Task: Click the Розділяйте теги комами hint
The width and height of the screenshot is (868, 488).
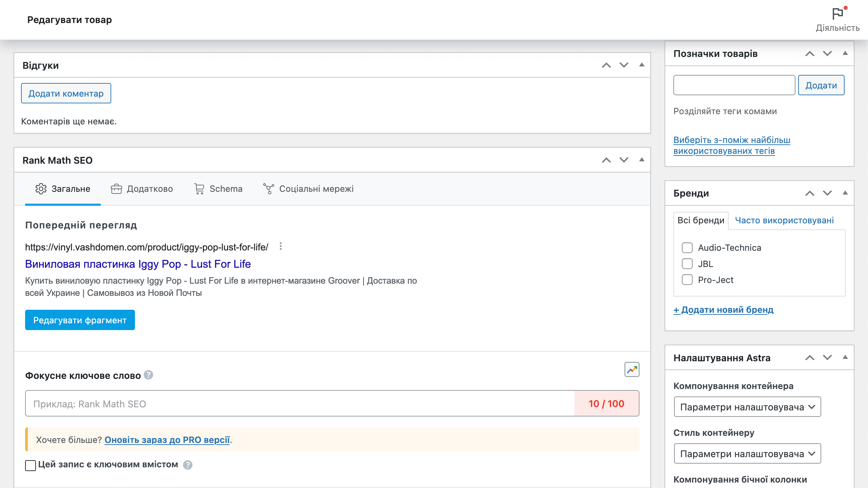Action: (725, 111)
